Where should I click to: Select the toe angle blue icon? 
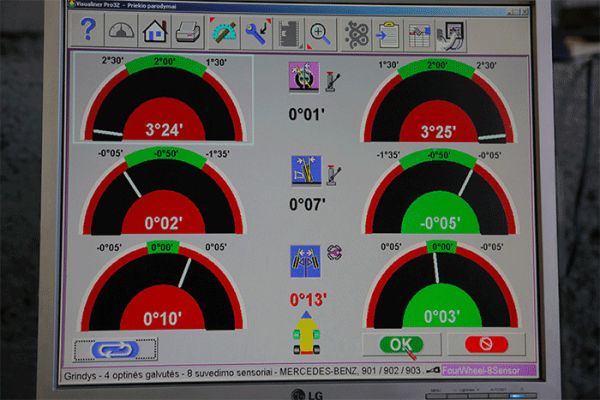[301, 257]
